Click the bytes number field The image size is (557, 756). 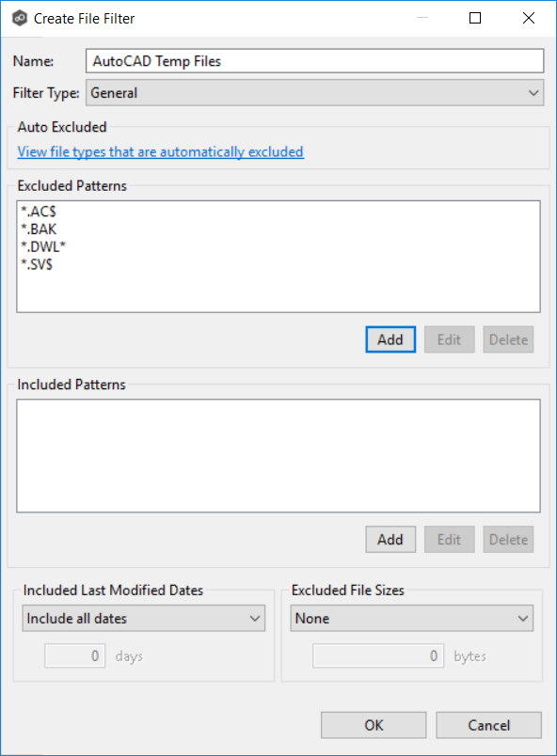(378, 655)
